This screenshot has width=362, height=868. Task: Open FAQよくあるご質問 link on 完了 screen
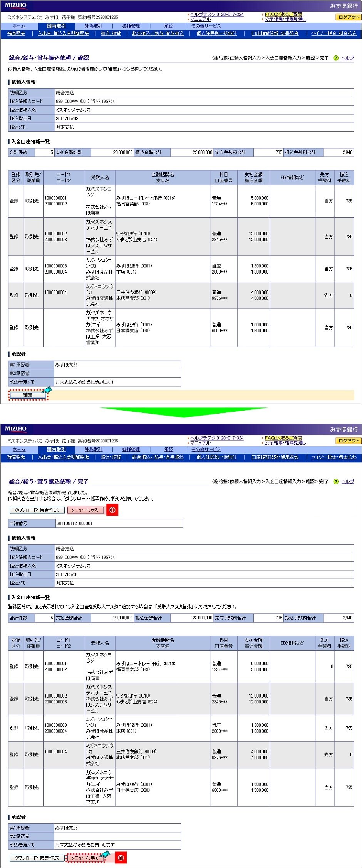[x=283, y=438]
